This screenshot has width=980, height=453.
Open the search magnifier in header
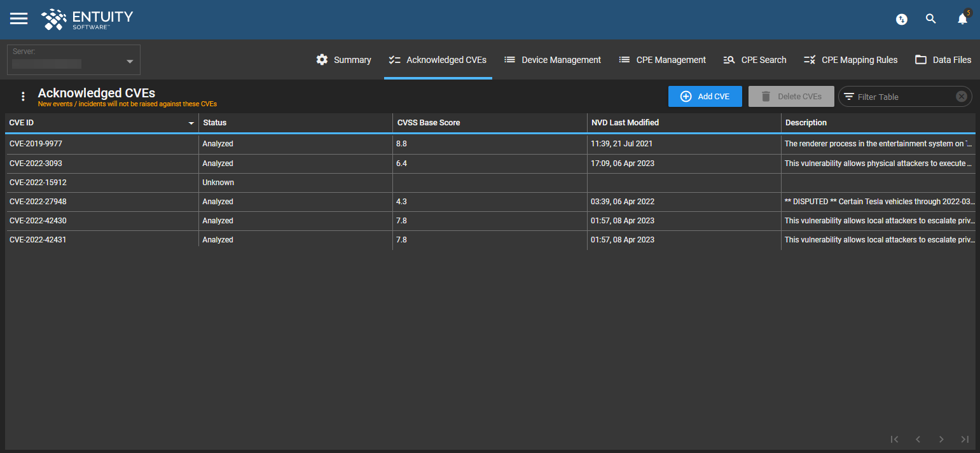click(931, 19)
